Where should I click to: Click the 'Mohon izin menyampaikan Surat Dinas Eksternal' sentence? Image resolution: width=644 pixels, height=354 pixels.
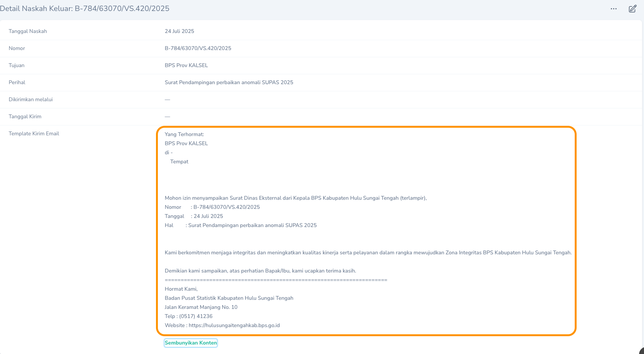coord(296,198)
